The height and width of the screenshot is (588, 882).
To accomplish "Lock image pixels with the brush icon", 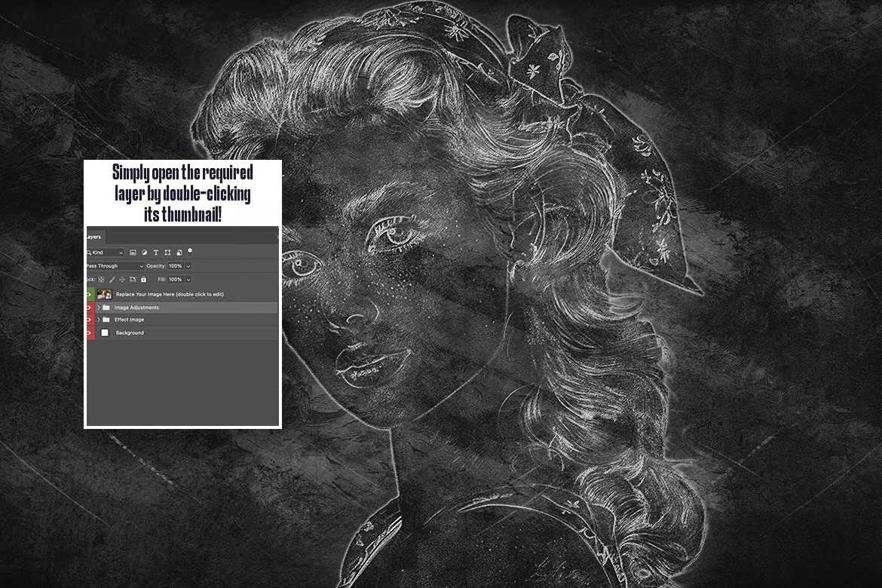I will 111,280.
